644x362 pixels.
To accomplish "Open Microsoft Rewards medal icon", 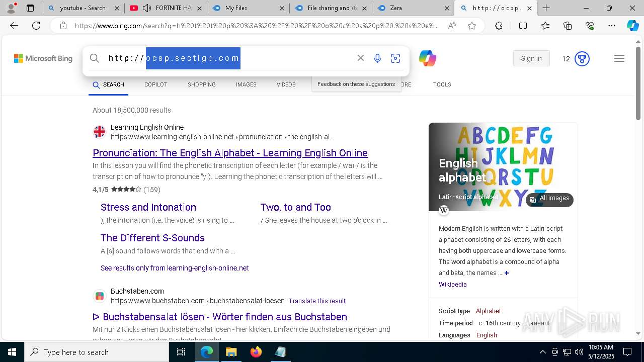I will pos(582,59).
